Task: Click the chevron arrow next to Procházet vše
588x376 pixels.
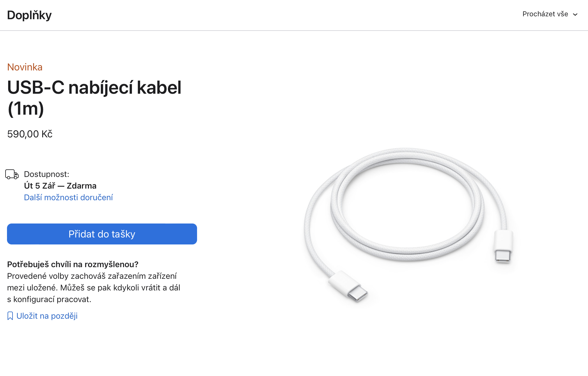Action: pyautogui.click(x=575, y=15)
